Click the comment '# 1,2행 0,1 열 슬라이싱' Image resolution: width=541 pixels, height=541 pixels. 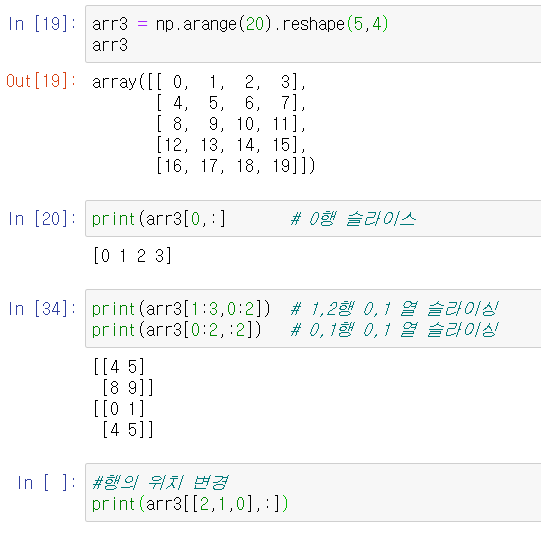(394, 308)
